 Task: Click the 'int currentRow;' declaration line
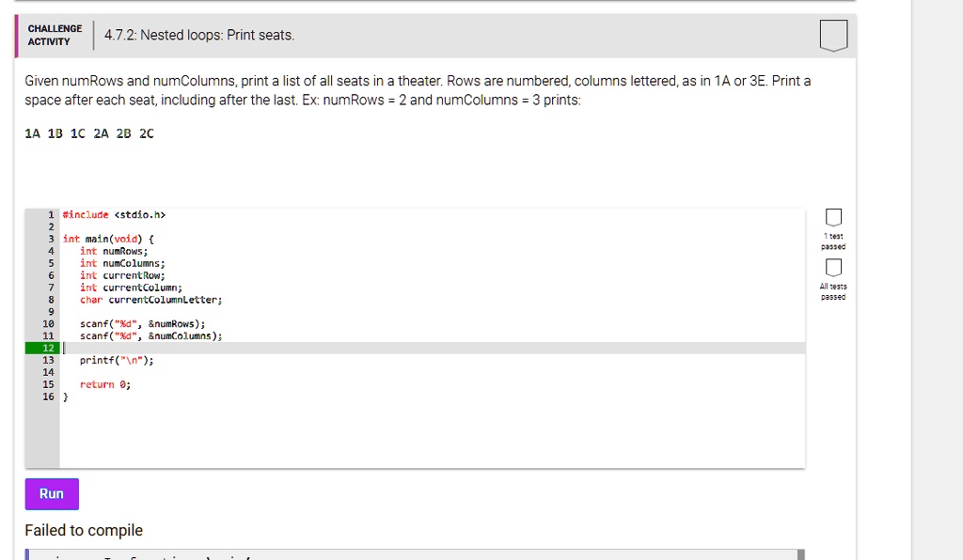[x=122, y=275]
